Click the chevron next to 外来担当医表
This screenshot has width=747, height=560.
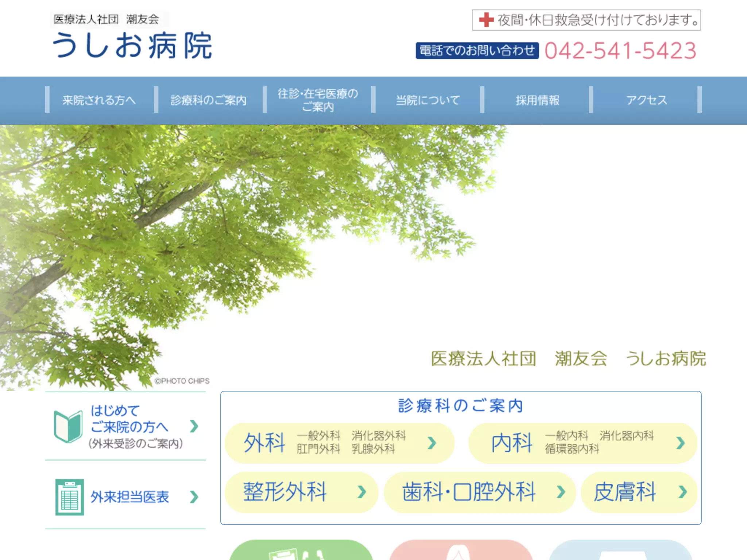(x=194, y=497)
